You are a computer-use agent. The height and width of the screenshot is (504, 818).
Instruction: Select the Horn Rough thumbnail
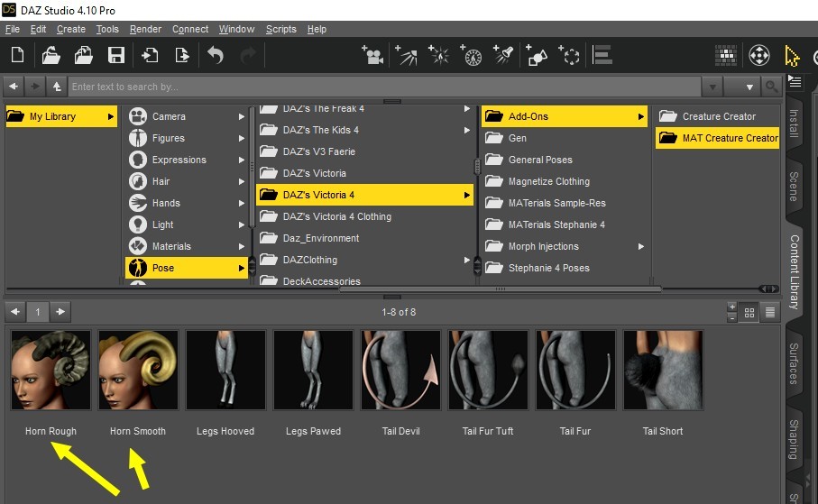51,370
